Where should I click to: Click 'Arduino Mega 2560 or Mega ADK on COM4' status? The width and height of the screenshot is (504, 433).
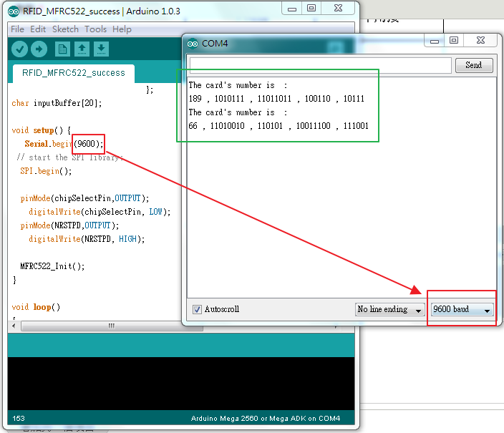coord(266,419)
